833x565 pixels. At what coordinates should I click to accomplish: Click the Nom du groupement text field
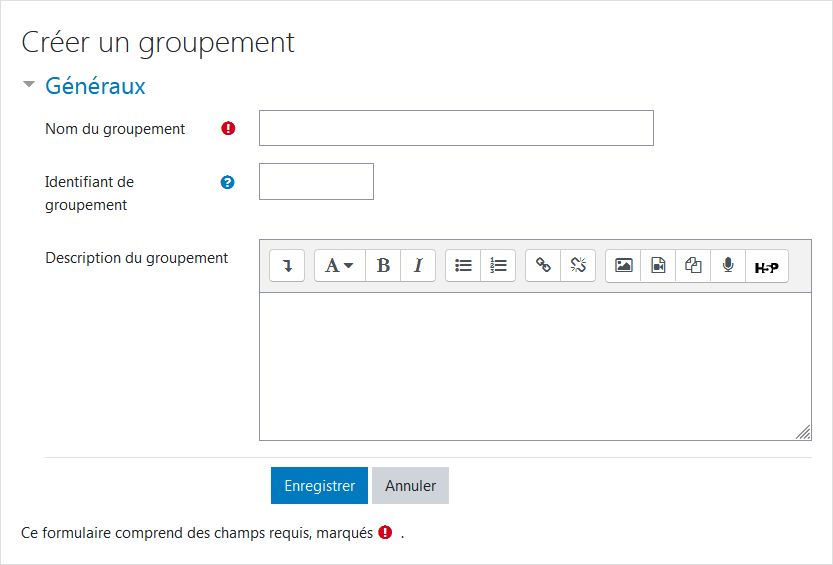click(x=456, y=128)
